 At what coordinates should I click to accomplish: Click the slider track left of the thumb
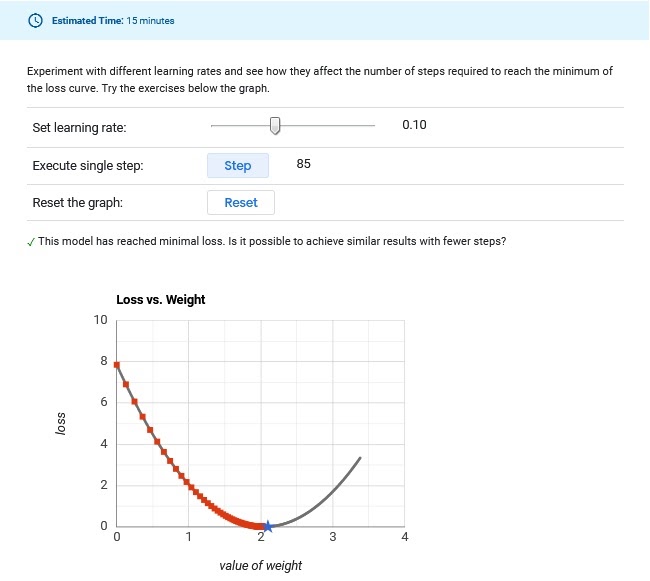click(x=240, y=126)
